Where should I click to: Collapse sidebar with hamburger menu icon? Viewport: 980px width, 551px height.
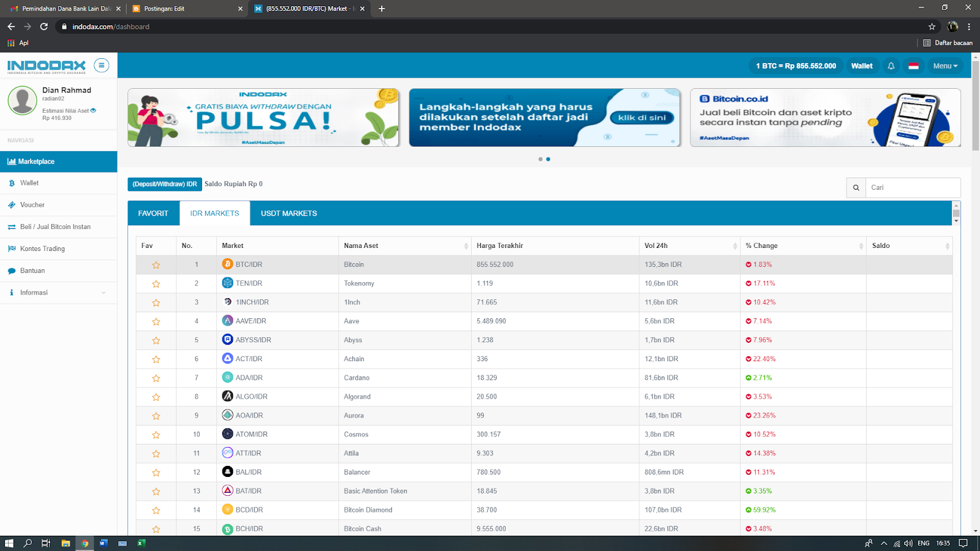coord(102,65)
